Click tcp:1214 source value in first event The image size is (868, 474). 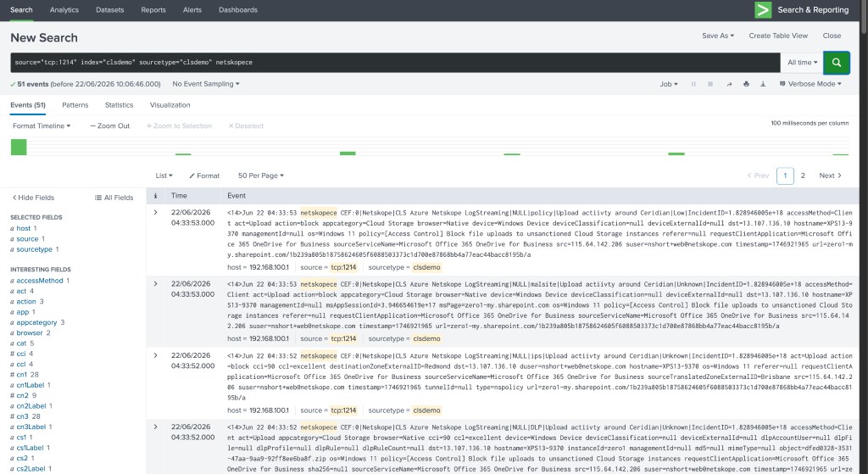(x=344, y=267)
